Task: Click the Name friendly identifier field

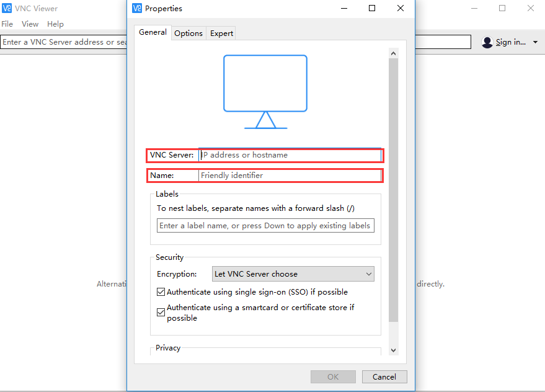Action: click(x=290, y=176)
